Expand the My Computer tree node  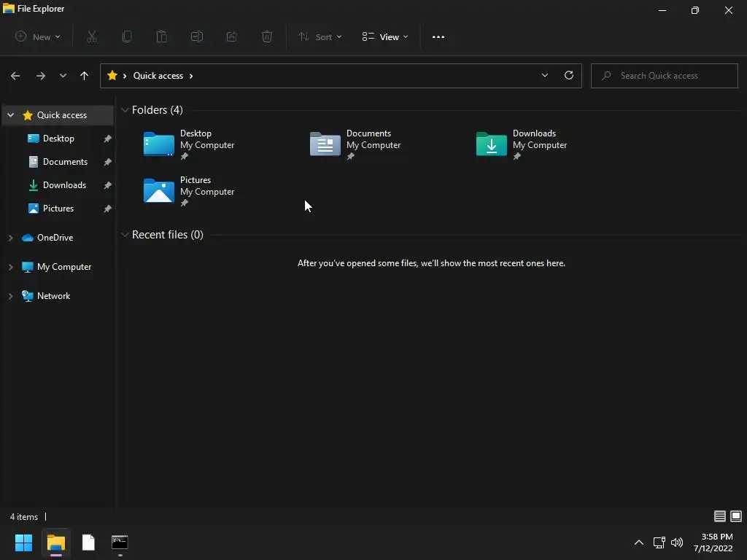pyautogui.click(x=10, y=267)
